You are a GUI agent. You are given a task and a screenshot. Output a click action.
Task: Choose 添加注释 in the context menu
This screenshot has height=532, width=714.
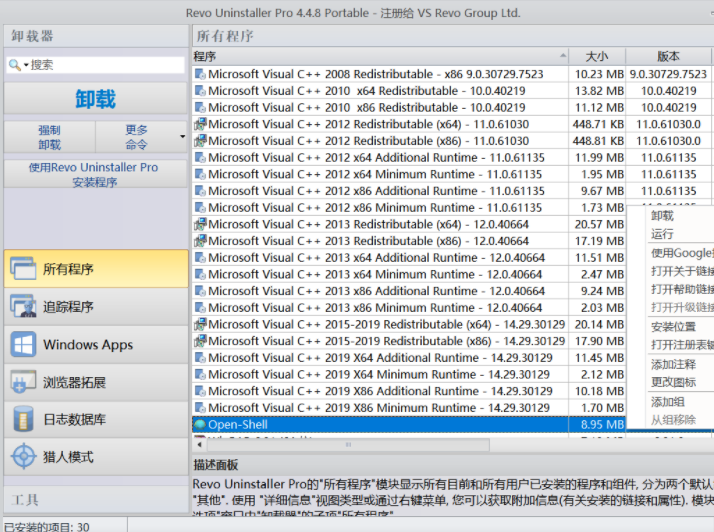coord(673,364)
